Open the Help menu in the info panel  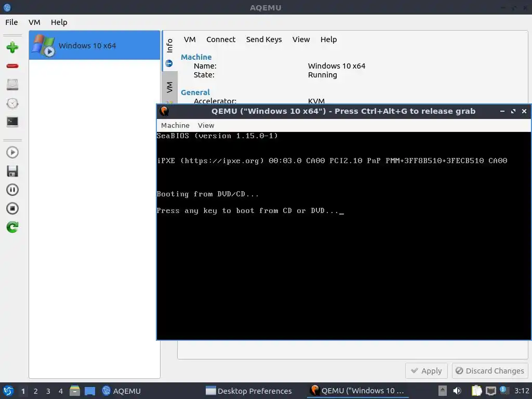tap(329, 39)
